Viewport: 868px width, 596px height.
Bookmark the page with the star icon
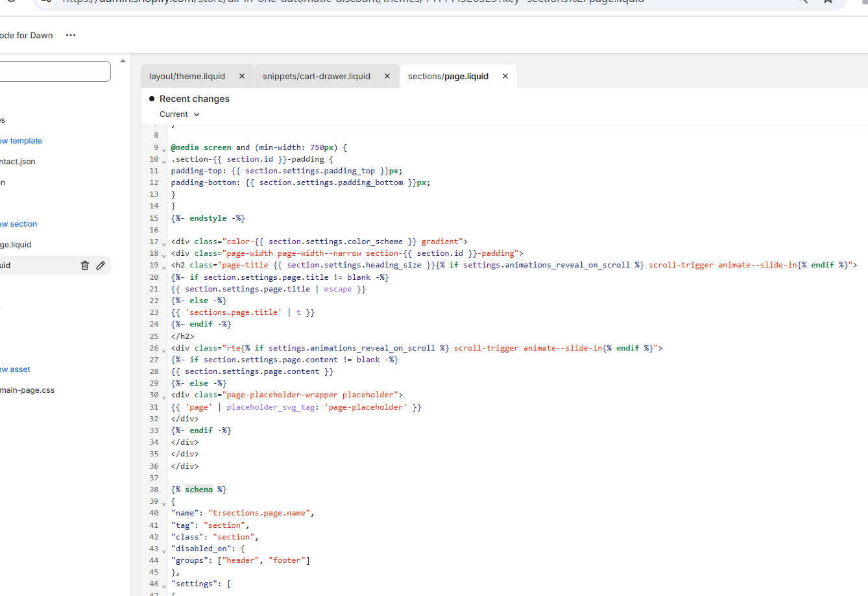pyautogui.click(x=828, y=1)
